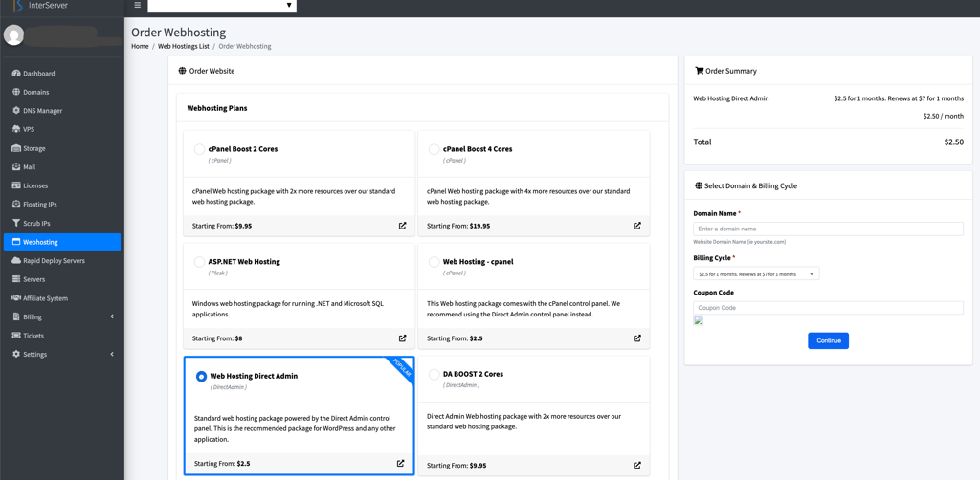This screenshot has width=980, height=480.
Task: Click the Licenses icon in sidebar
Action: click(16, 185)
